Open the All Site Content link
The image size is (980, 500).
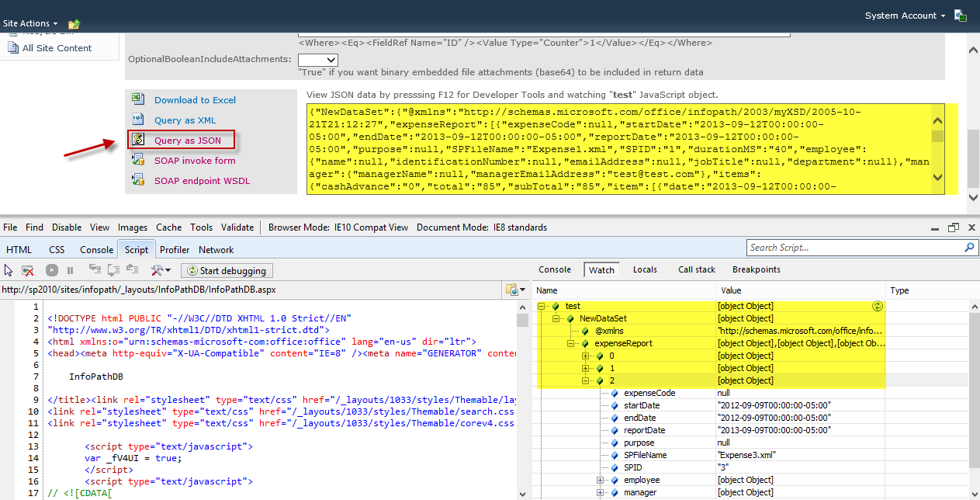click(x=57, y=48)
